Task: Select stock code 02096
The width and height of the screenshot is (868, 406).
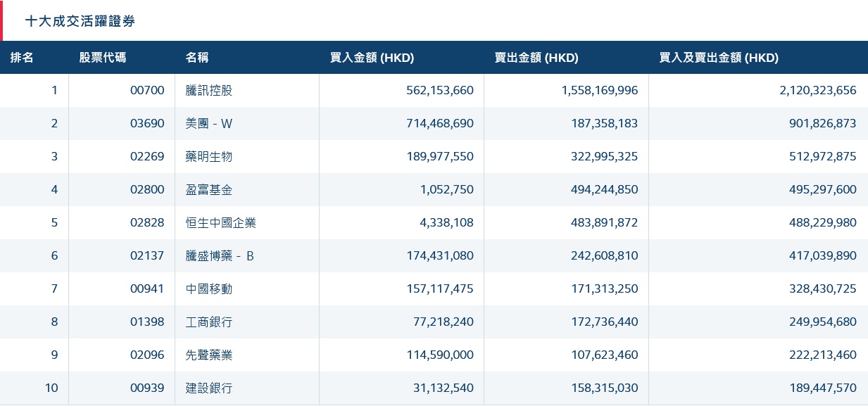Action: click(x=147, y=355)
